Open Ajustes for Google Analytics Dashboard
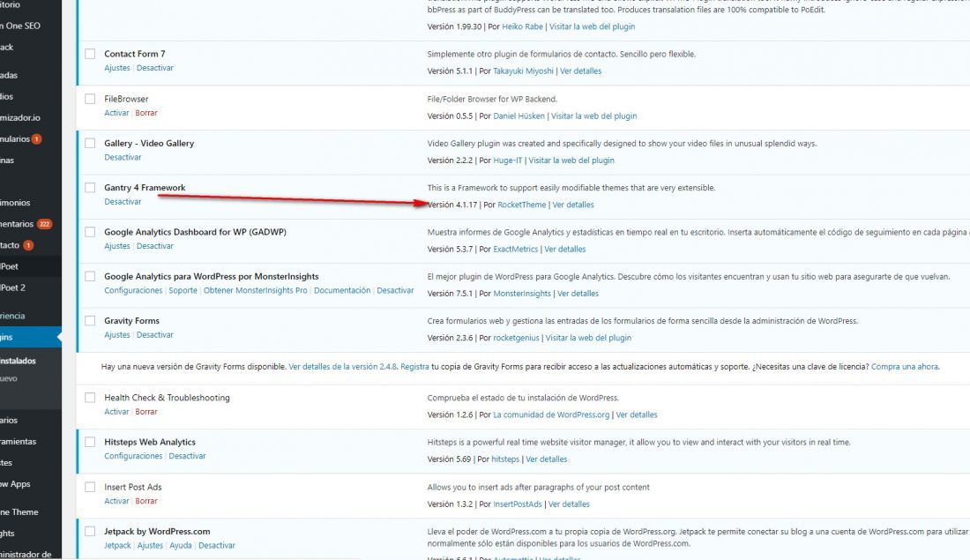970x560 pixels. coord(117,246)
